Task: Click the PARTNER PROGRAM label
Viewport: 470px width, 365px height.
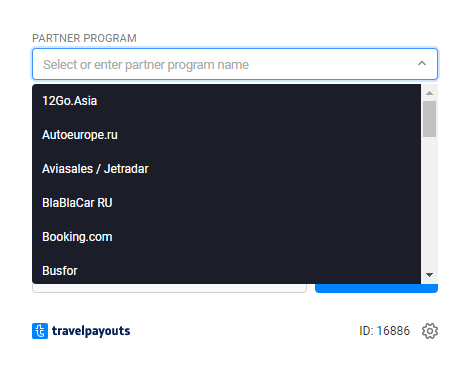Action: pyautogui.click(x=84, y=38)
